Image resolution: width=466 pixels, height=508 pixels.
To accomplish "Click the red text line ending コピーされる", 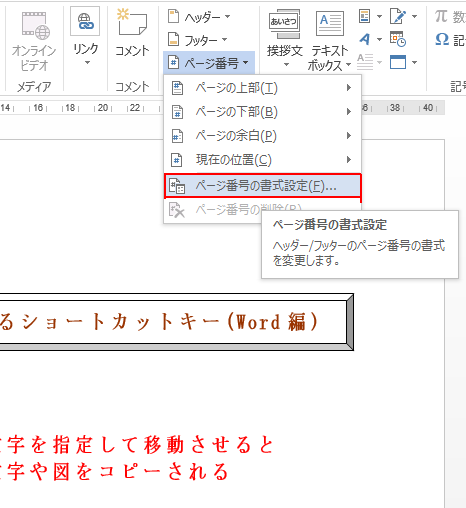I will (114, 471).
